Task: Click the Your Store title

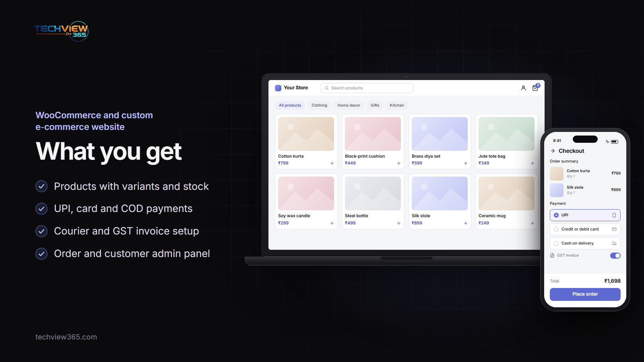Action: click(296, 88)
